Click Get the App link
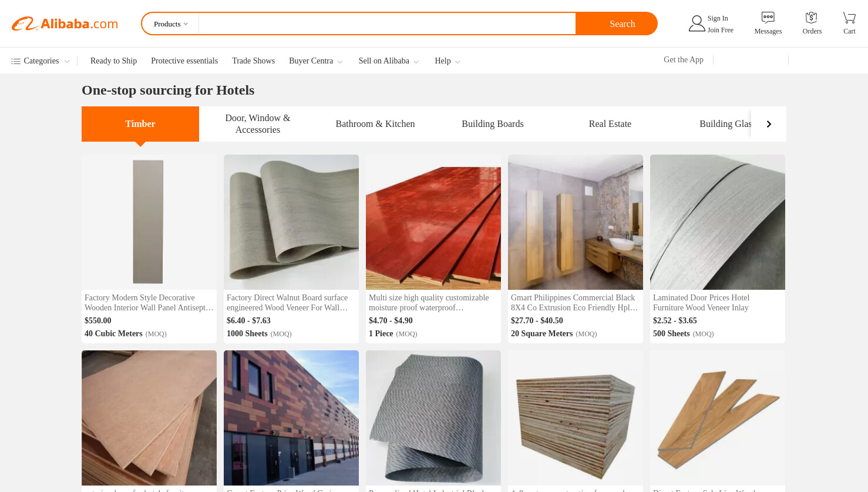This screenshot has height=492, width=868. click(x=684, y=60)
